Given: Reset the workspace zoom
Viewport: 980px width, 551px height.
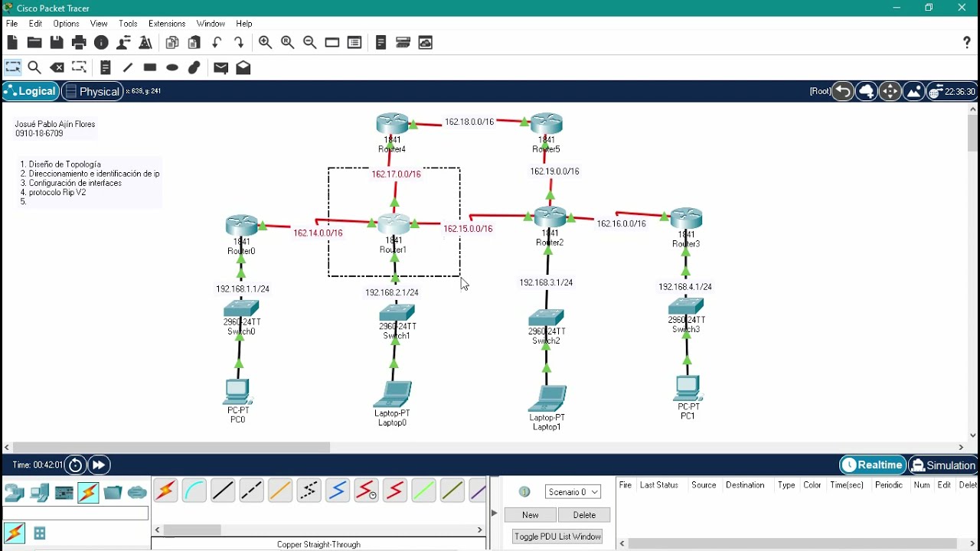Looking at the screenshot, I should [288, 43].
